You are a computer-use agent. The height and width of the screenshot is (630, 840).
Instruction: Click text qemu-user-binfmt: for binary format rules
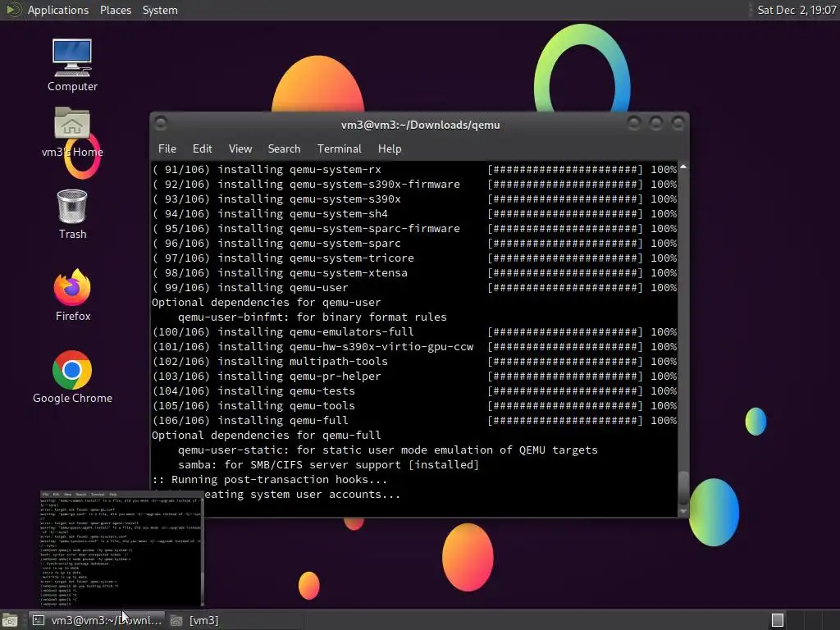[313, 317]
